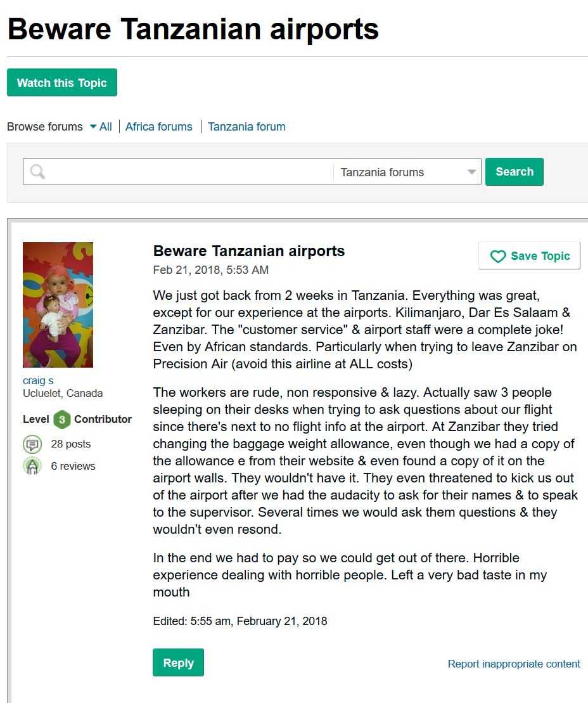Open the Africa forums breadcrumb

click(x=158, y=127)
